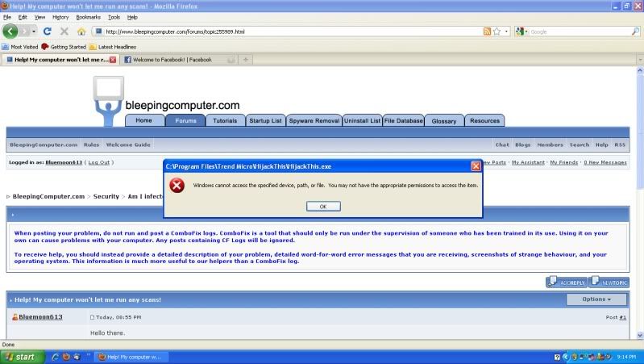Screen dimensions: 644x364
Task: Open the Google search engine selector dropdown
Action: (522, 31)
